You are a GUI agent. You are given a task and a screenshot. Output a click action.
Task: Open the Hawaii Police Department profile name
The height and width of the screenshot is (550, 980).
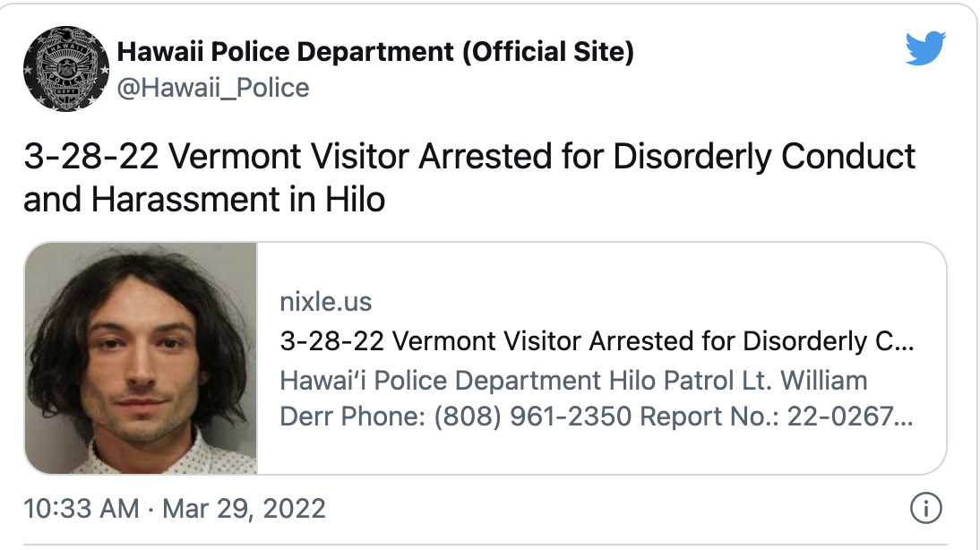[x=287, y=53]
